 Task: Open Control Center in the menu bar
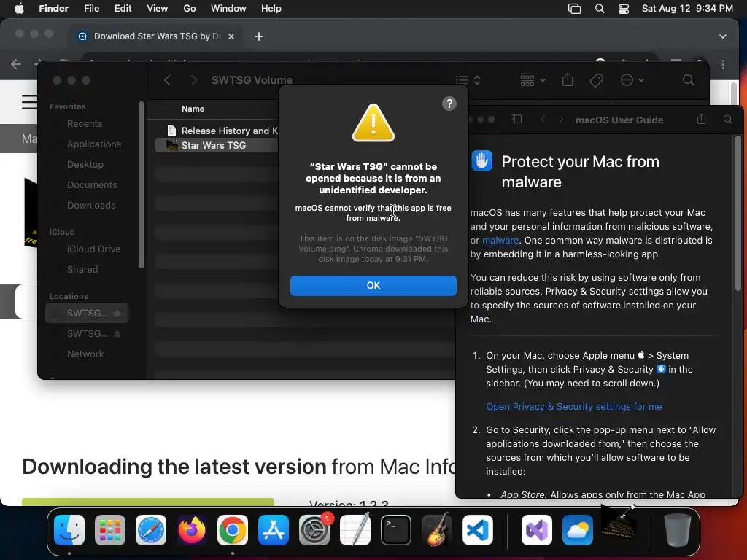click(624, 8)
